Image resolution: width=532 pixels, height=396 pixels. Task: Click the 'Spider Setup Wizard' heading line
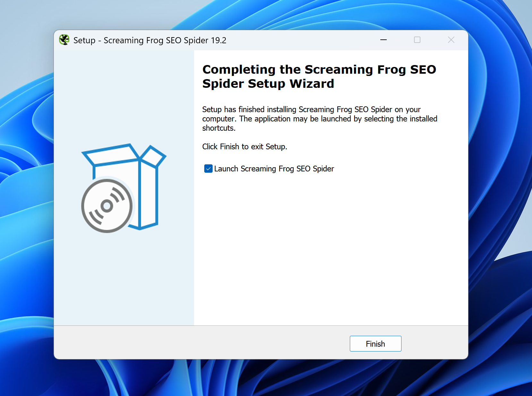coord(268,84)
